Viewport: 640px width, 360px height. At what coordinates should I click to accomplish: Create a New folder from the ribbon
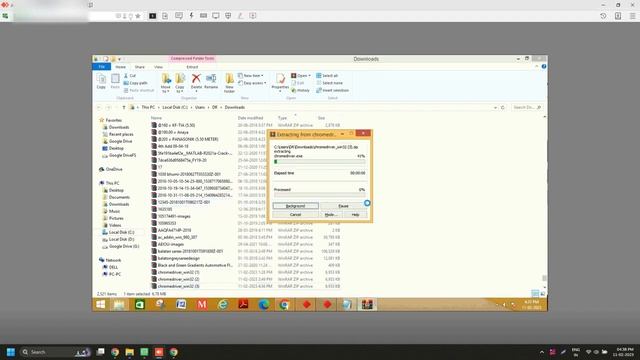coord(229,83)
